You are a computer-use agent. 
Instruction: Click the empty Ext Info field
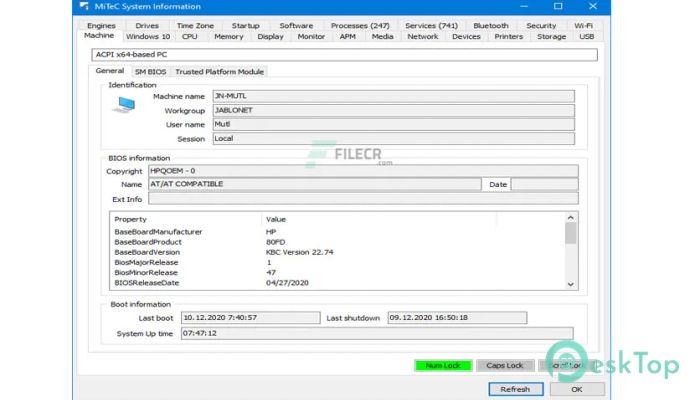(363, 199)
